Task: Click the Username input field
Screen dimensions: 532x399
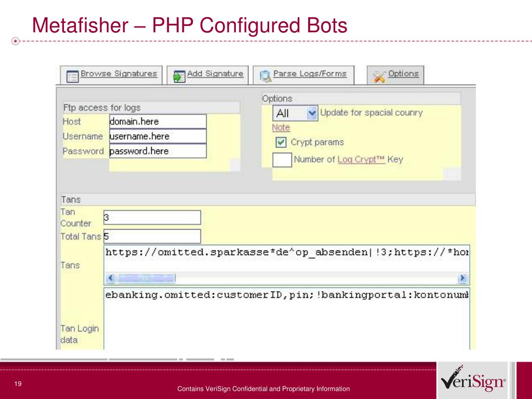Action: (158, 136)
